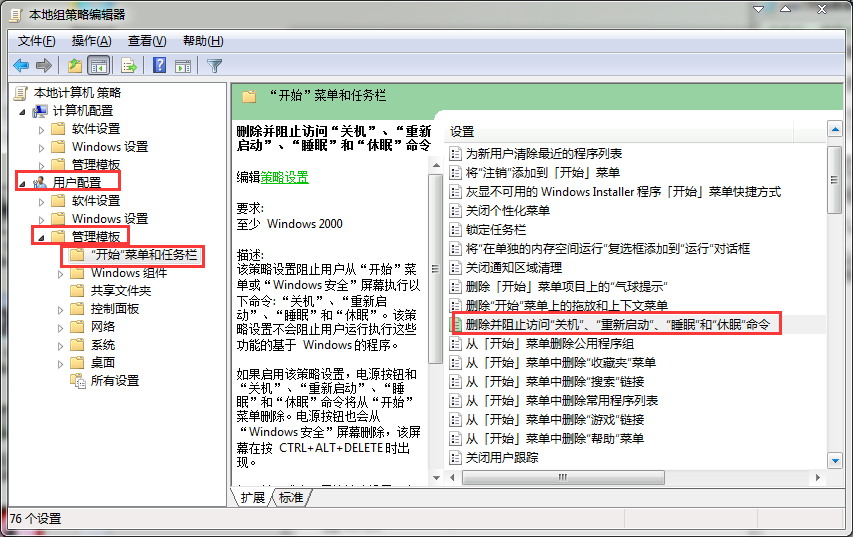Click the Export list toolbar icon

pos(128,66)
